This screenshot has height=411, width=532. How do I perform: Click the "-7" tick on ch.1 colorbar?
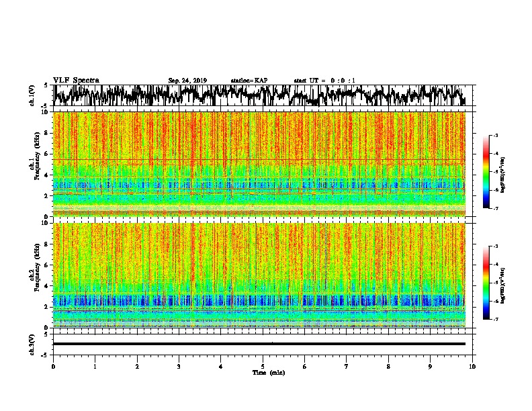point(495,208)
